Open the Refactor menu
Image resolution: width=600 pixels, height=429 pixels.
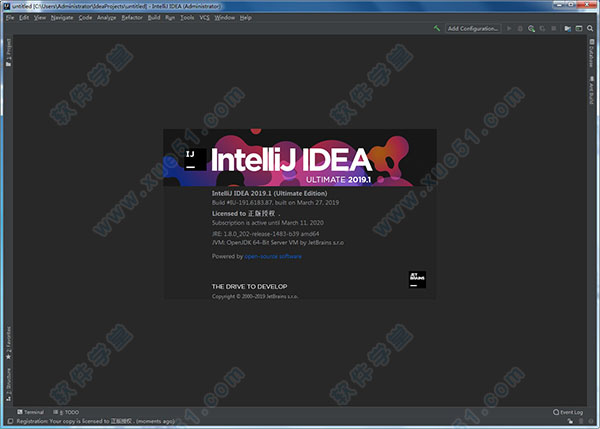pos(132,18)
